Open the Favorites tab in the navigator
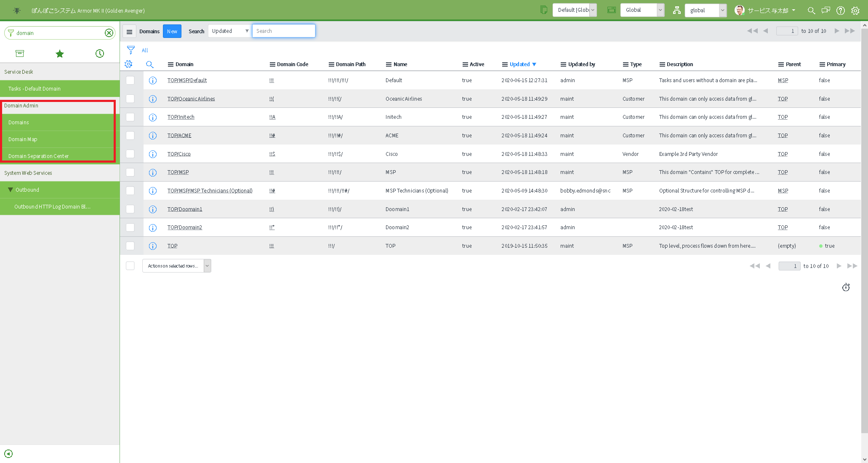 pyautogui.click(x=59, y=54)
